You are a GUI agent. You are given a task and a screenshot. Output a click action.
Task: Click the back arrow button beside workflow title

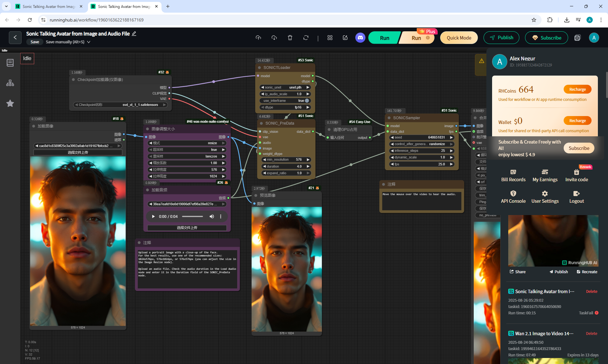[15, 38]
